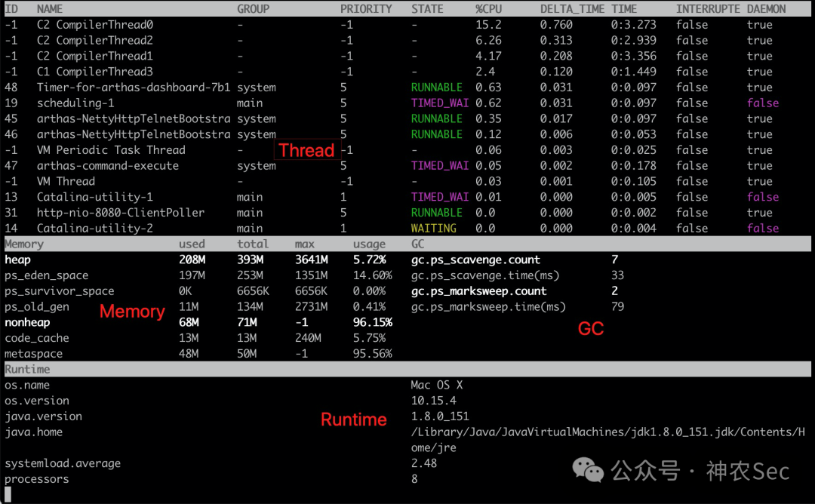
Task: Click the INTERRUPTE column header
Action: coord(708,9)
